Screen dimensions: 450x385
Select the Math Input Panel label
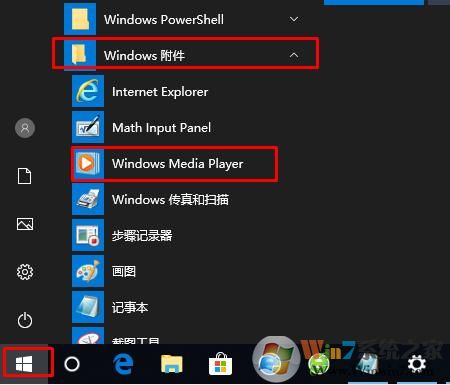[x=161, y=128]
